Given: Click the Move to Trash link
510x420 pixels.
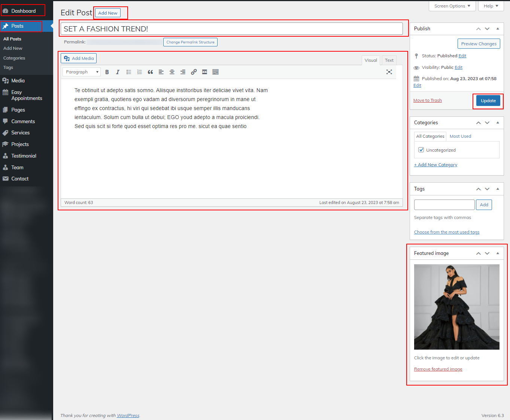Looking at the screenshot, I should pos(427,100).
